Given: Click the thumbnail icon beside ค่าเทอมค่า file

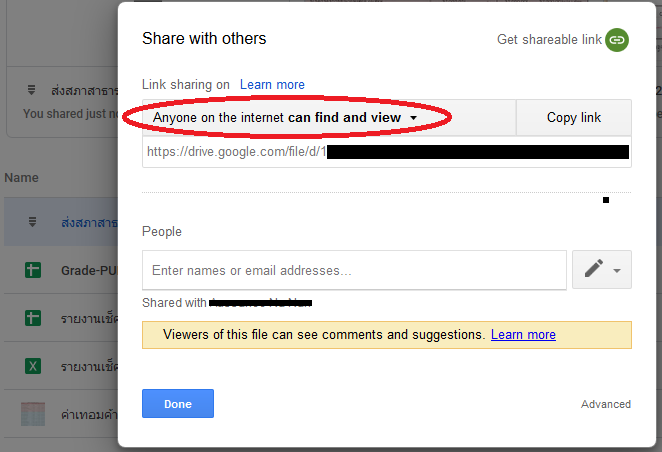Looking at the screenshot, I should pyautogui.click(x=32, y=413).
